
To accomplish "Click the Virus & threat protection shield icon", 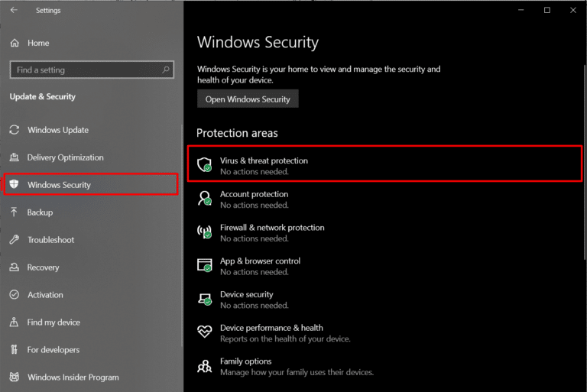I will coord(204,165).
